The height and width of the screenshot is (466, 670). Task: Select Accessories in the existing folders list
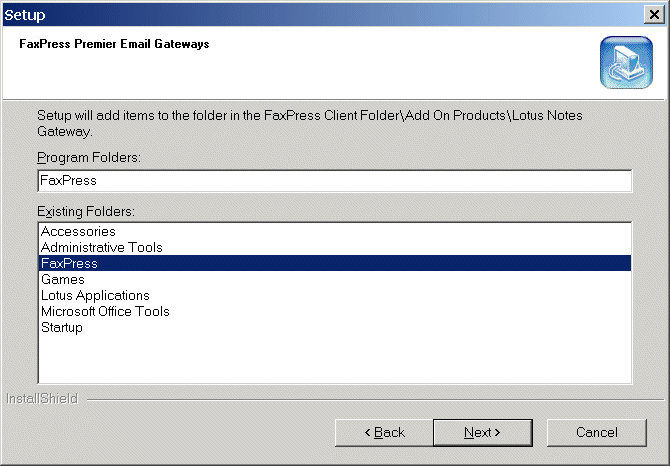coord(78,232)
